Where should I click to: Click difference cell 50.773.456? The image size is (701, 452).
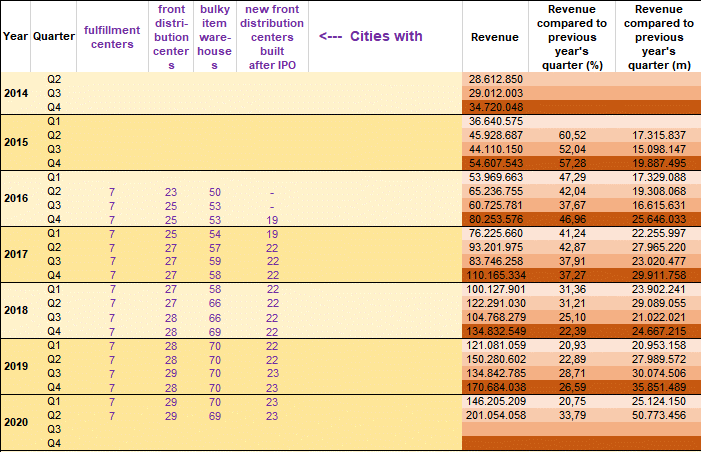(659, 415)
